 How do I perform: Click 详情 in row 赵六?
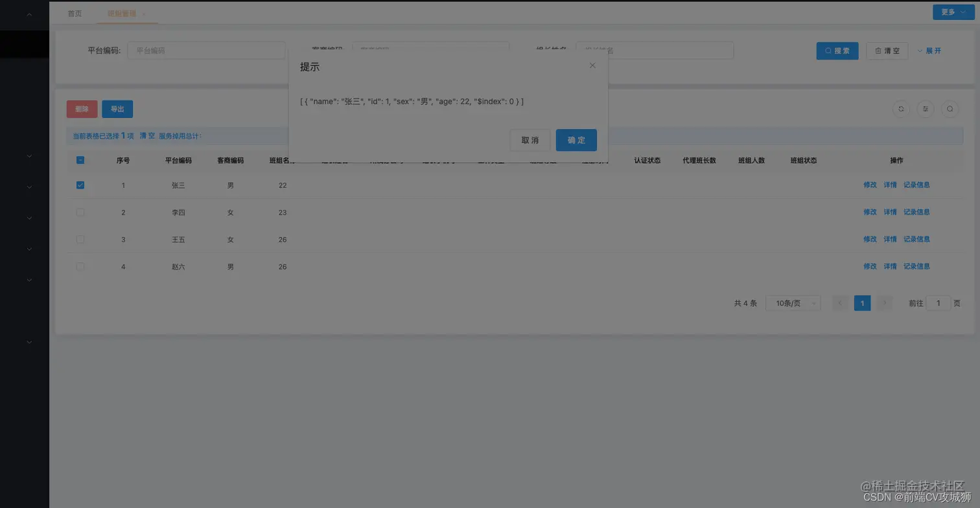[x=891, y=267]
